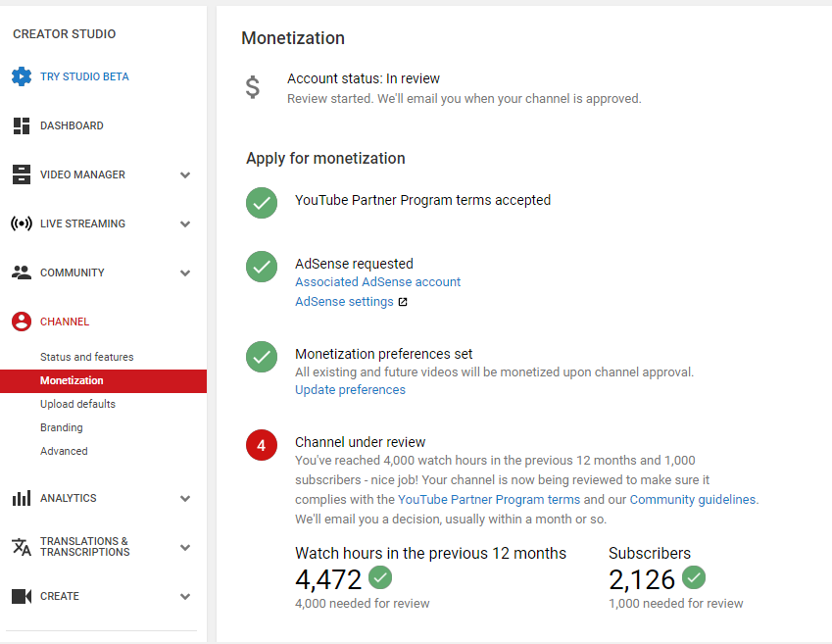This screenshot has height=644, width=832.
Task: Click the Apply for monetization heading
Action: tap(325, 158)
